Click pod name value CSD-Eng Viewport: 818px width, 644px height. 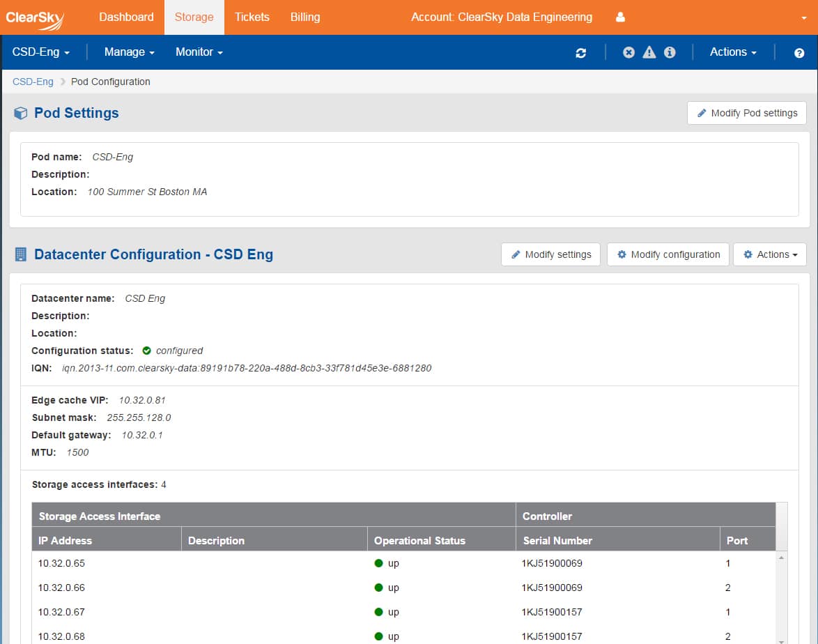(x=113, y=157)
